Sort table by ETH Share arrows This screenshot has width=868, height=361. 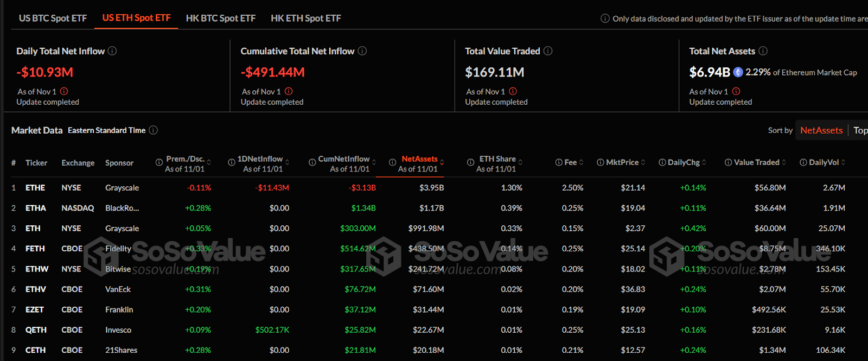tap(520, 162)
